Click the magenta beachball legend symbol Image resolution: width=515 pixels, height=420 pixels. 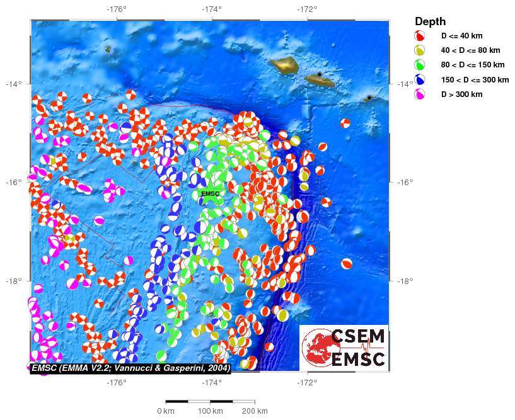[x=419, y=94]
